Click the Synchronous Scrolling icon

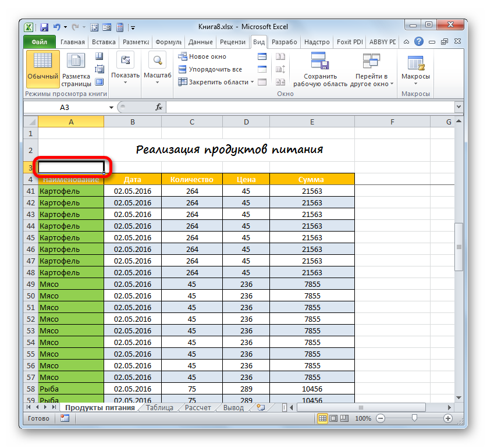point(280,69)
